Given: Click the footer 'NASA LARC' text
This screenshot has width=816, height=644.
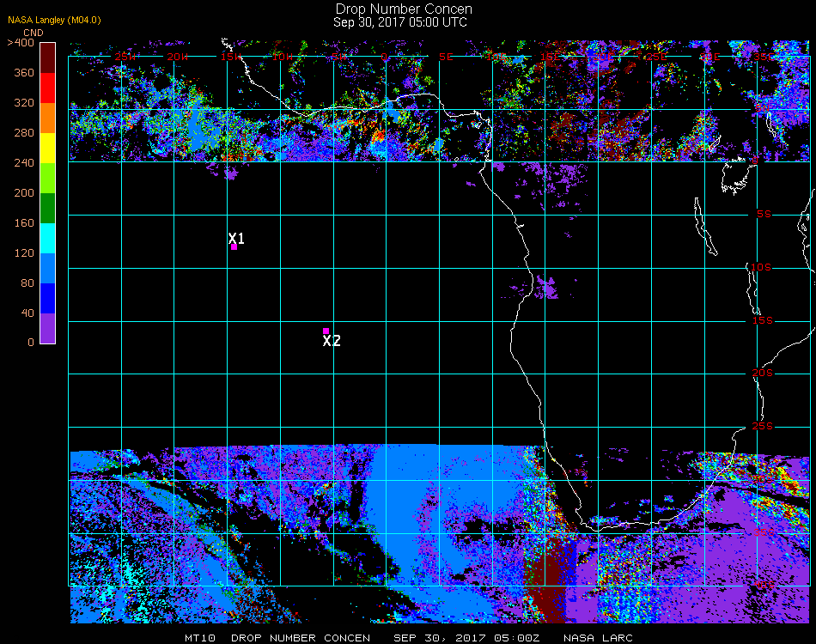Looking at the screenshot, I should click(x=598, y=638).
